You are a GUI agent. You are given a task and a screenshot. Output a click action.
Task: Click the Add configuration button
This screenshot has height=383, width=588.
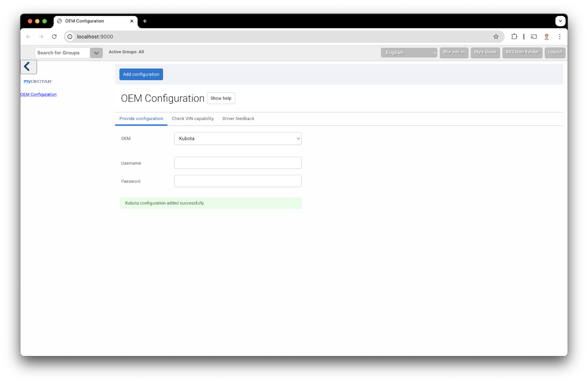[x=141, y=74]
